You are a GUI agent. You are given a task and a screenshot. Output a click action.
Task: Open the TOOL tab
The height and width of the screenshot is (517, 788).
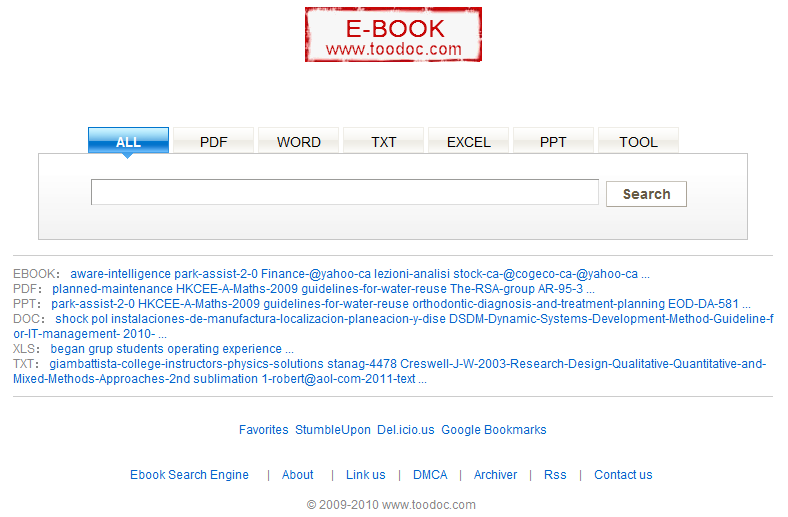point(638,142)
